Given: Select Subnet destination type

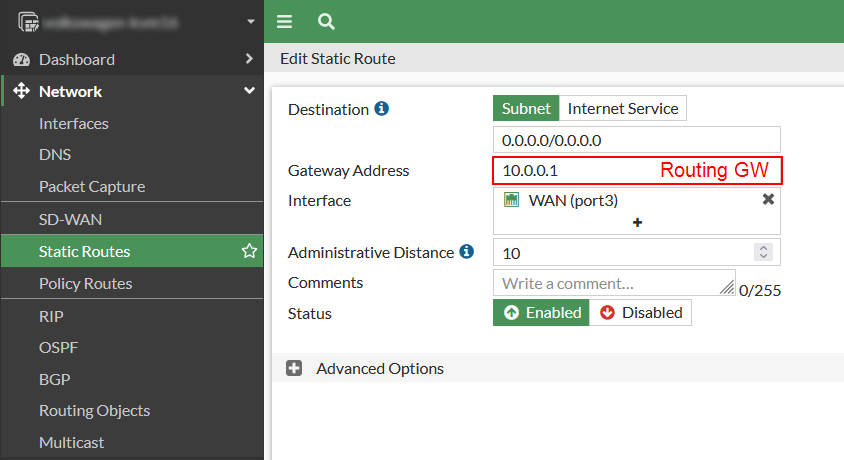Looking at the screenshot, I should pyautogui.click(x=526, y=108).
